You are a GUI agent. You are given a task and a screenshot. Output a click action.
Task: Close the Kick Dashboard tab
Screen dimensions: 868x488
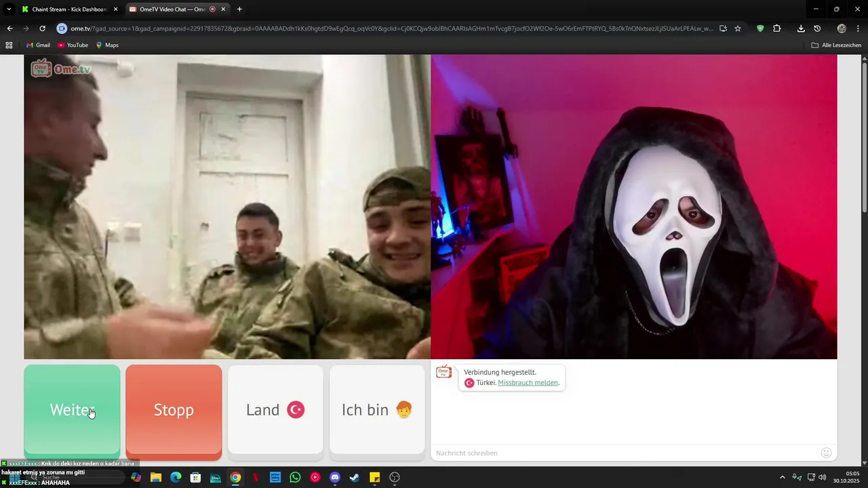[115, 9]
